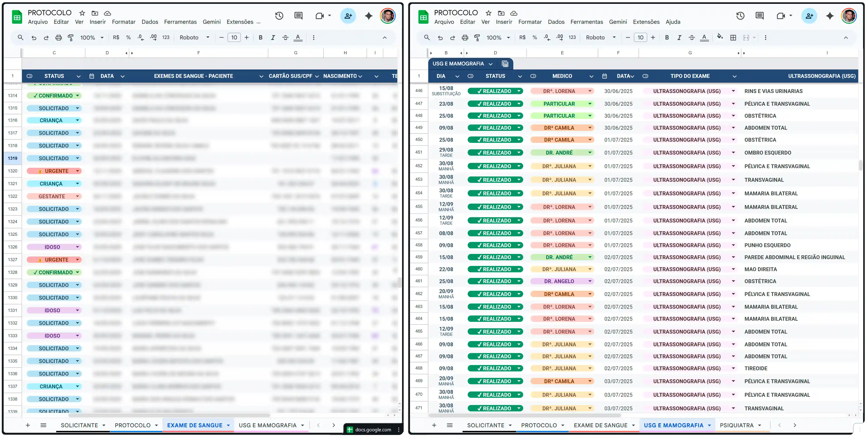This screenshot has width=868, height=437.
Task: Toggle bold in left window toolbar
Action: point(260,37)
